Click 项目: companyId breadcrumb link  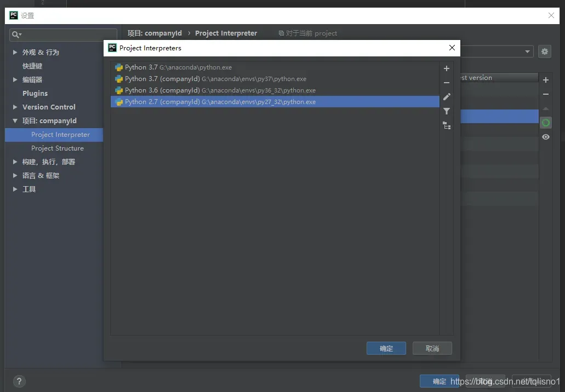click(155, 33)
